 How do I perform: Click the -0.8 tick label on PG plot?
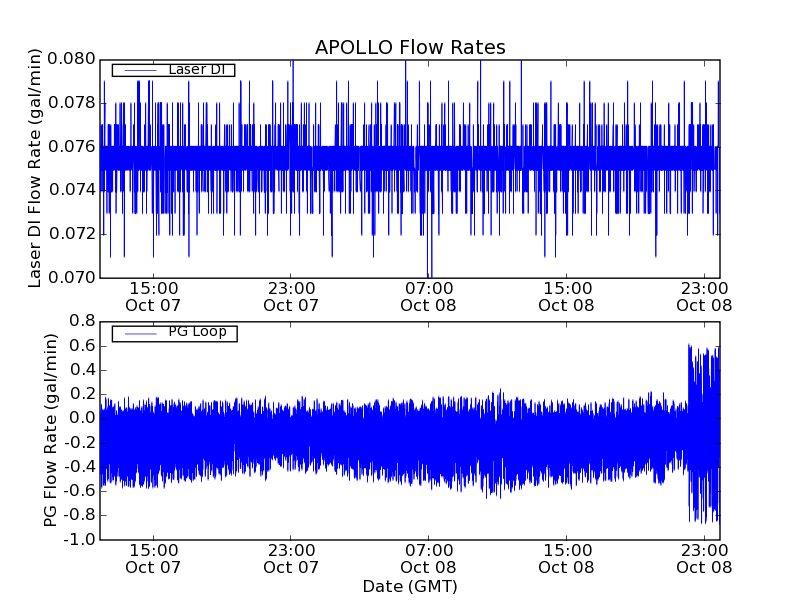(x=79, y=515)
